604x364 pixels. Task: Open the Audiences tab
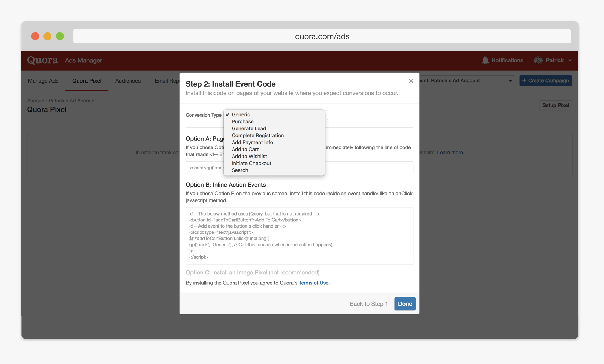pyautogui.click(x=128, y=81)
